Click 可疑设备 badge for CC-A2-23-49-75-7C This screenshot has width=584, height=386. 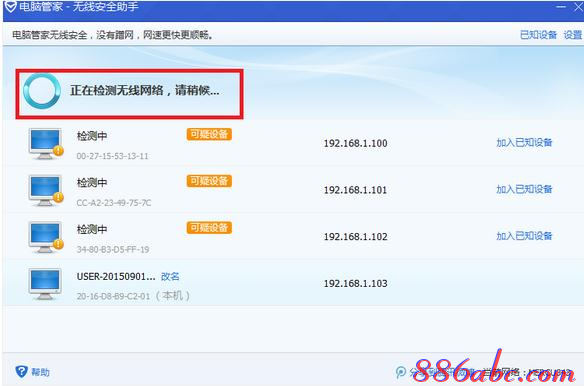(209, 181)
